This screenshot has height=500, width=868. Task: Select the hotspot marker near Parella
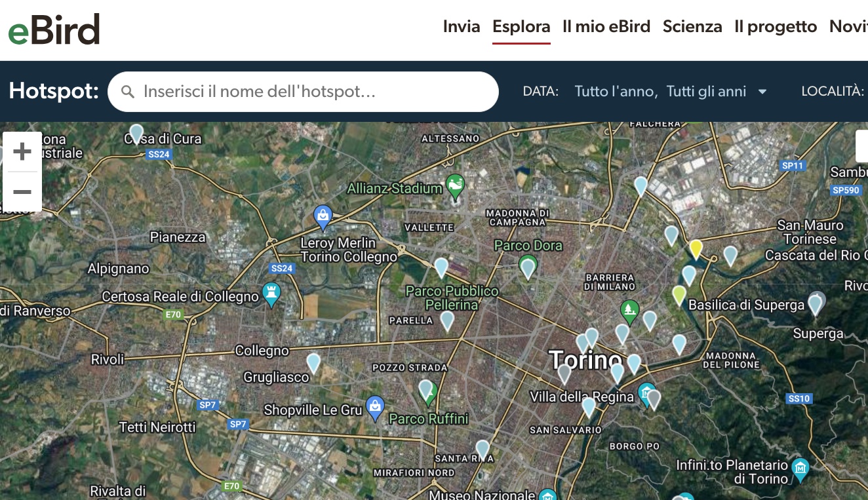[447, 320]
